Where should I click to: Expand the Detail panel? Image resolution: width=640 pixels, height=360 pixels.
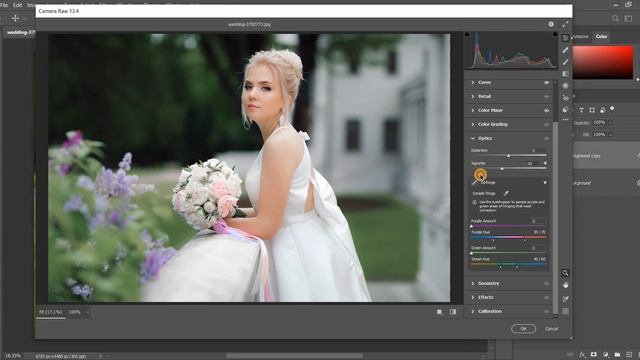click(473, 97)
